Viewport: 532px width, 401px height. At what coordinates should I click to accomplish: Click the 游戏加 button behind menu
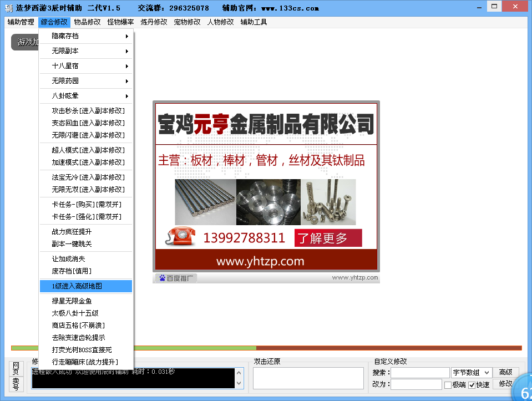click(25, 42)
